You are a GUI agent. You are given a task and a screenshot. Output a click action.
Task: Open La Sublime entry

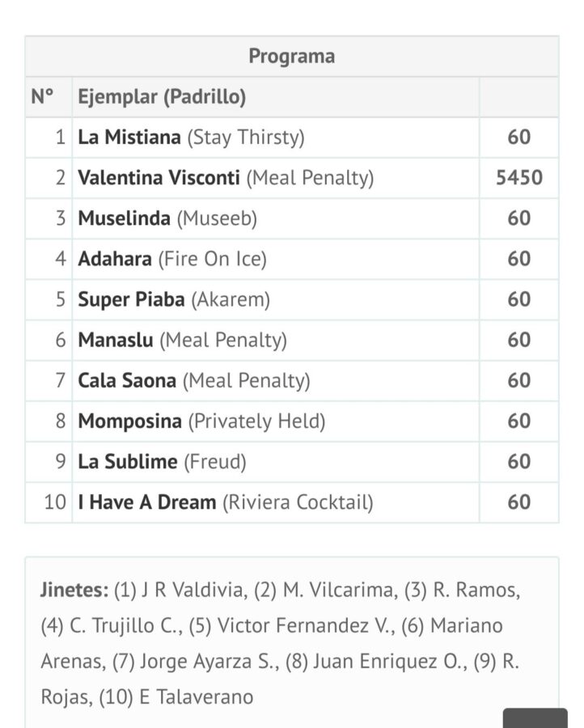pos(128,462)
